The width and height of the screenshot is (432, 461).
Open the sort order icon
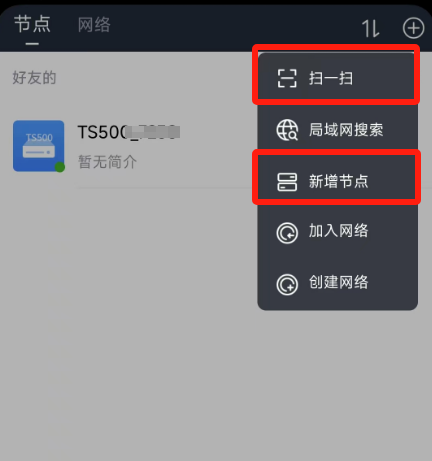pos(371,28)
